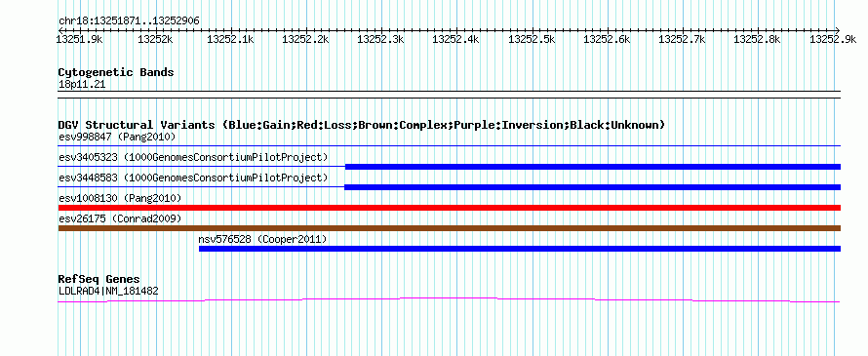Open variant esv3405323 label

193,157
